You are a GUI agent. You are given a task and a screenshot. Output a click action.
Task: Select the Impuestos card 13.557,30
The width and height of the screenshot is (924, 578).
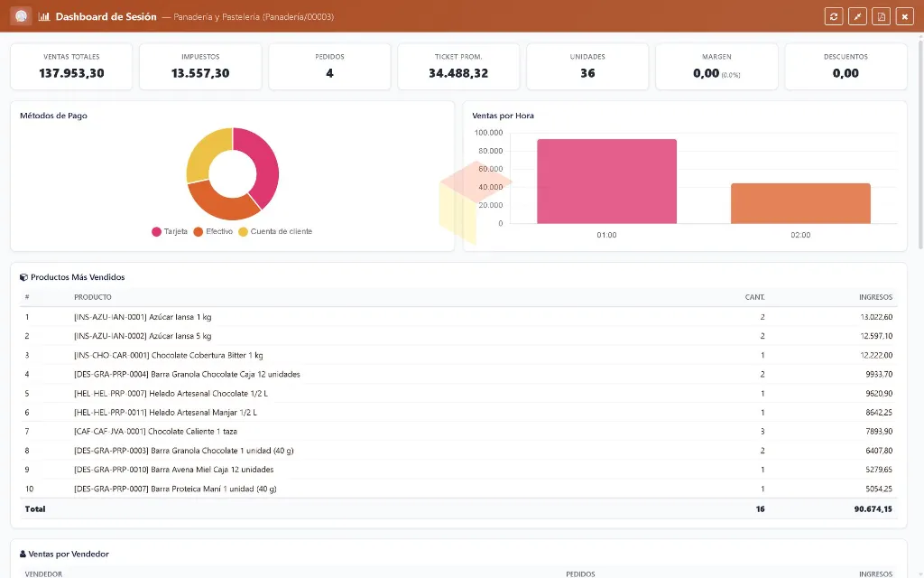pos(200,66)
